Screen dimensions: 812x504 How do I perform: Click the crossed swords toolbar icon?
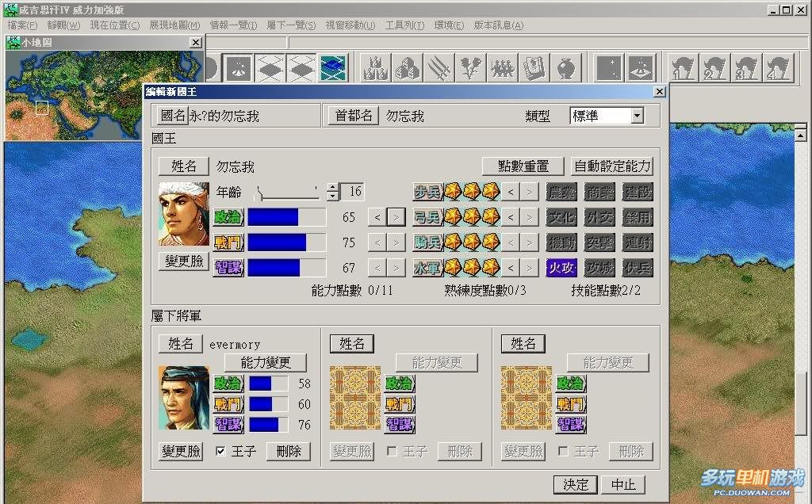(x=439, y=68)
